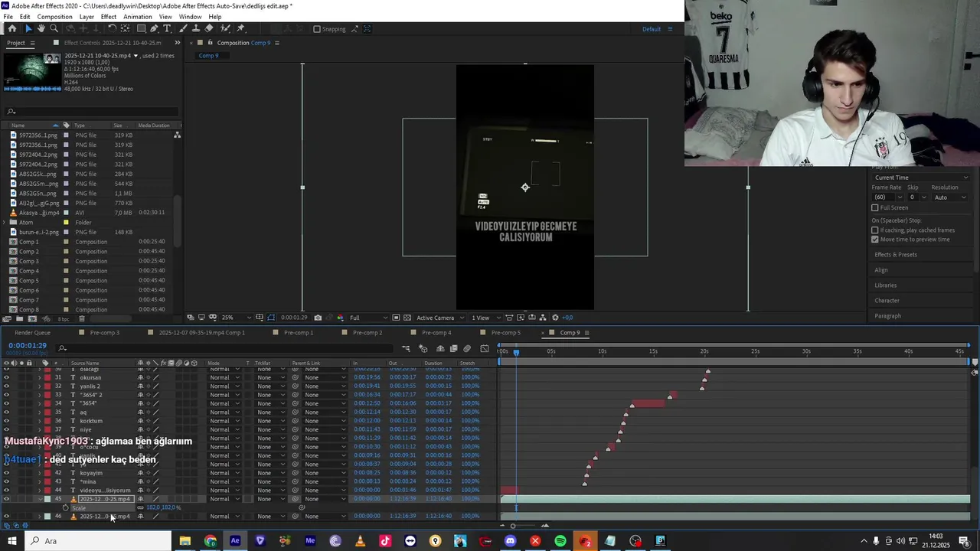Select the Pen tool

point(154,28)
